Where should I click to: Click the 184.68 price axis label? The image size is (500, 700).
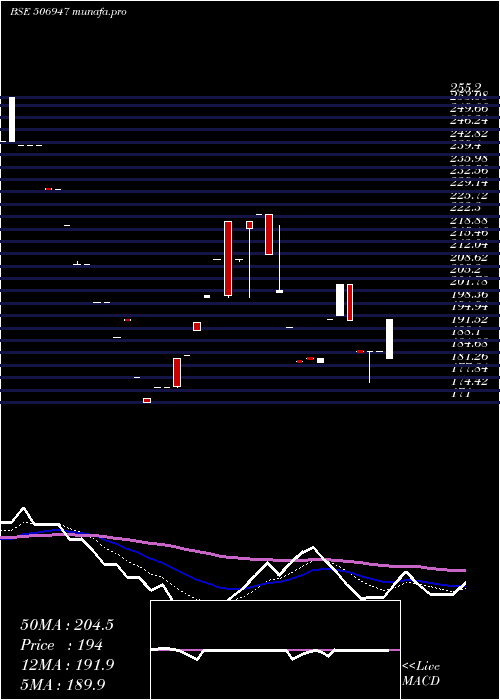[469, 344]
